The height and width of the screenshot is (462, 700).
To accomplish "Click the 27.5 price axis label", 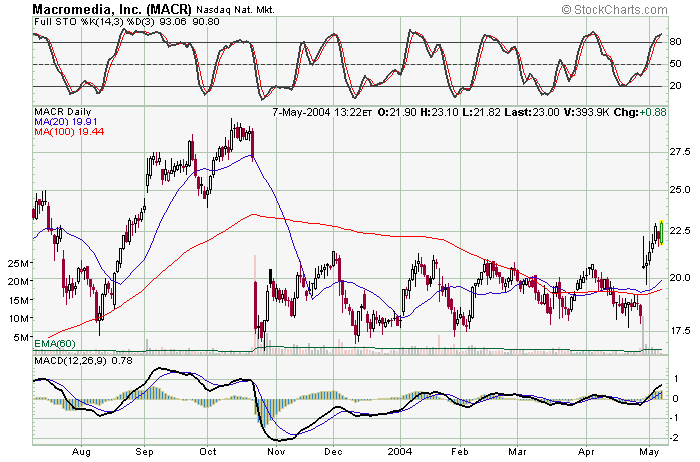I will [x=679, y=152].
